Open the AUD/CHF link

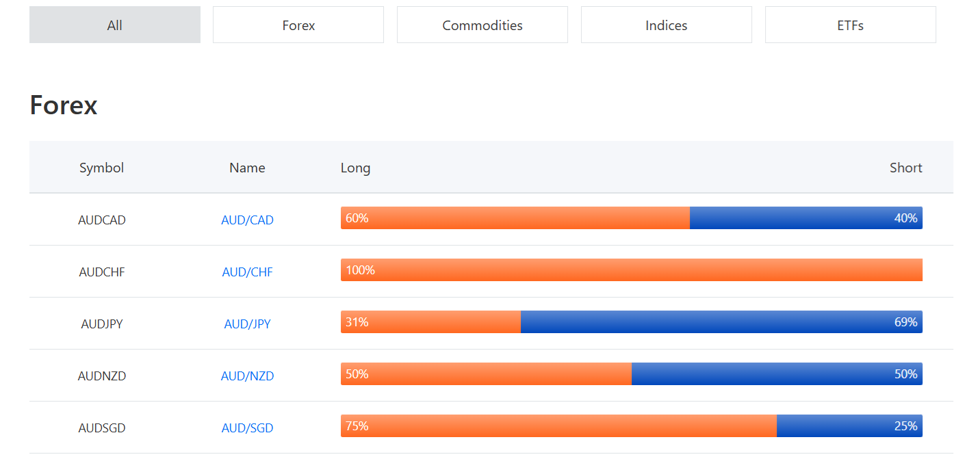(x=247, y=272)
